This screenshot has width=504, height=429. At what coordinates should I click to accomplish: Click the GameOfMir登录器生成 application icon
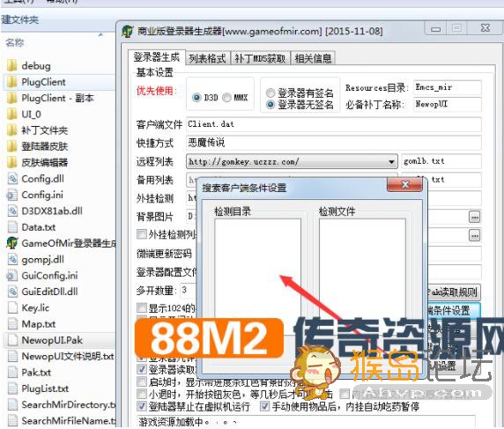coord(12,243)
